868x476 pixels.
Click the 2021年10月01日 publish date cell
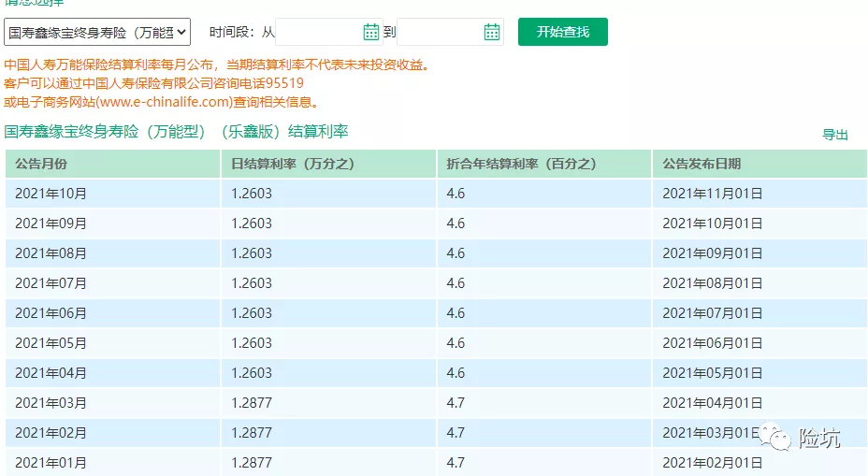pyautogui.click(x=759, y=224)
